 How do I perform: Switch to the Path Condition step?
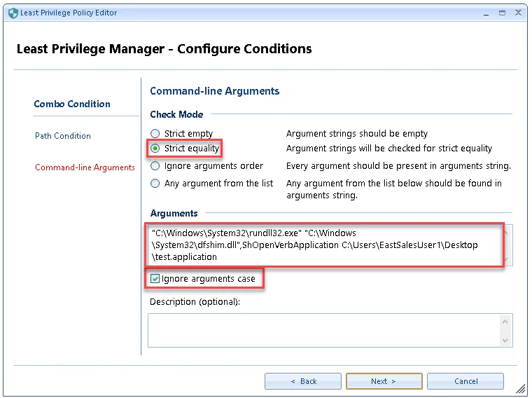63,136
